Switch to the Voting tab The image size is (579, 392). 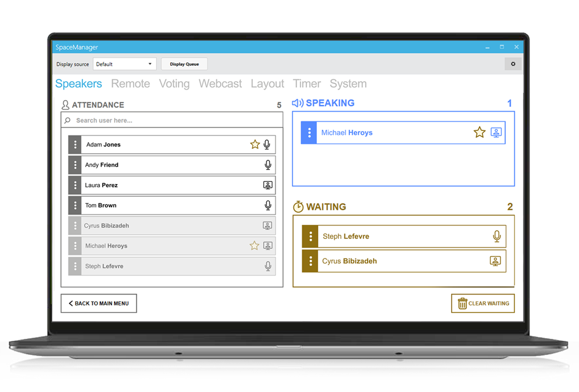click(x=174, y=84)
